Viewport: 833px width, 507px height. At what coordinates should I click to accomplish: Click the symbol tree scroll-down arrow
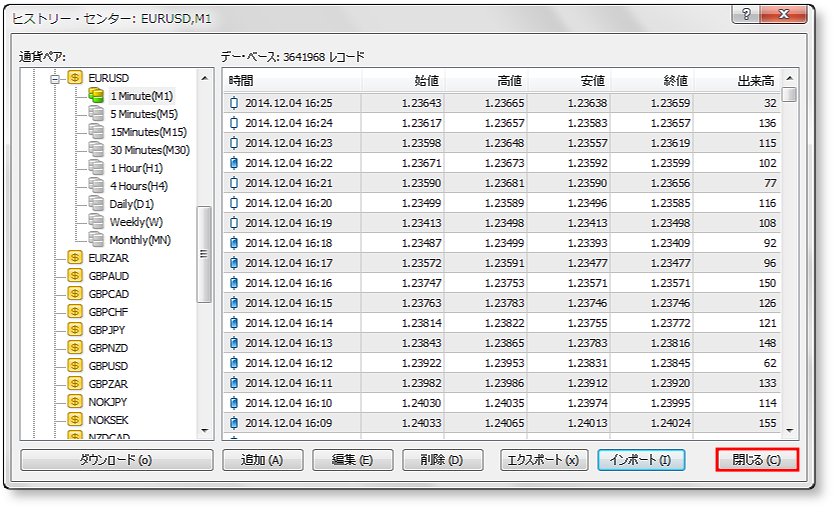click(x=205, y=430)
